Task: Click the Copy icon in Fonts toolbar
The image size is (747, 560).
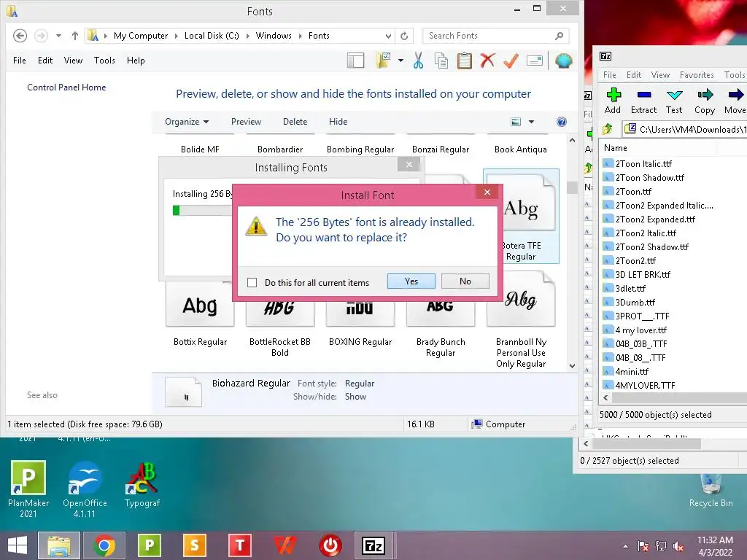Action: coord(441,61)
